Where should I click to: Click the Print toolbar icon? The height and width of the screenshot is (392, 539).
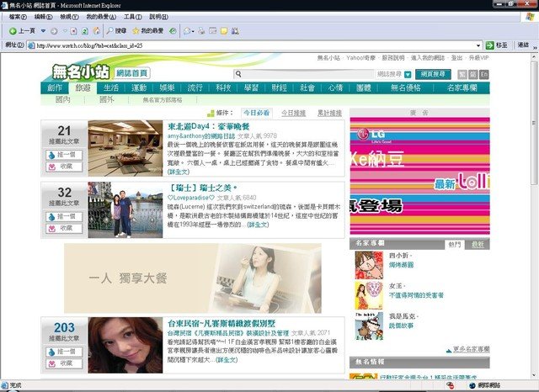[x=201, y=31]
